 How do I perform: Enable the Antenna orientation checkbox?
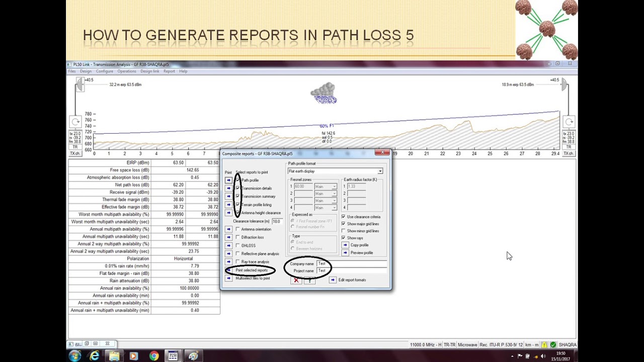238,229
